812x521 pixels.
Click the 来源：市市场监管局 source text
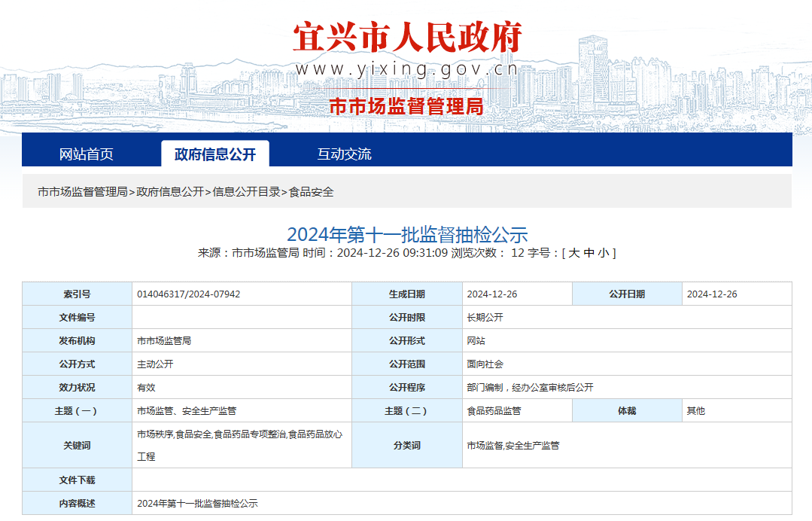(248, 253)
